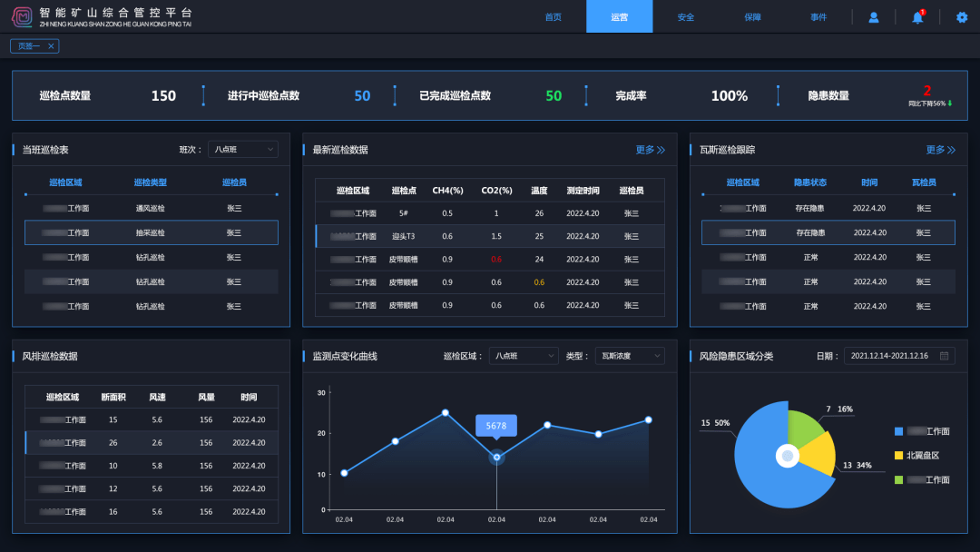This screenshot has width=980, height=552.
Task: Click the platform logo icon
Action: click(20, 15)
